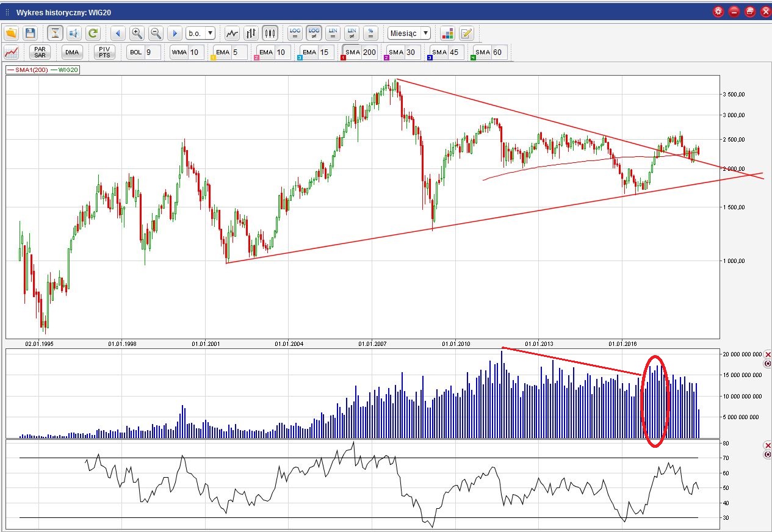Close the volume panel with its X
Image resolution: width=772 pixels, height=532 pixels.
pos(767,354)
